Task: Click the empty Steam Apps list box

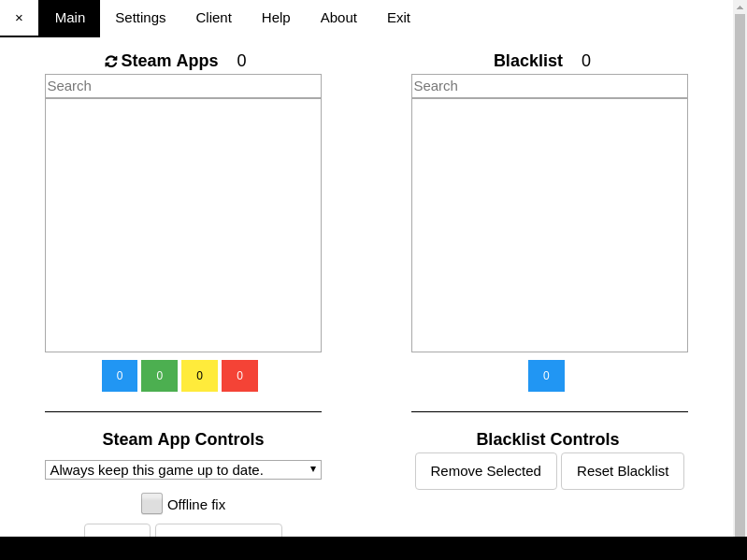Action: pos(183,225)
